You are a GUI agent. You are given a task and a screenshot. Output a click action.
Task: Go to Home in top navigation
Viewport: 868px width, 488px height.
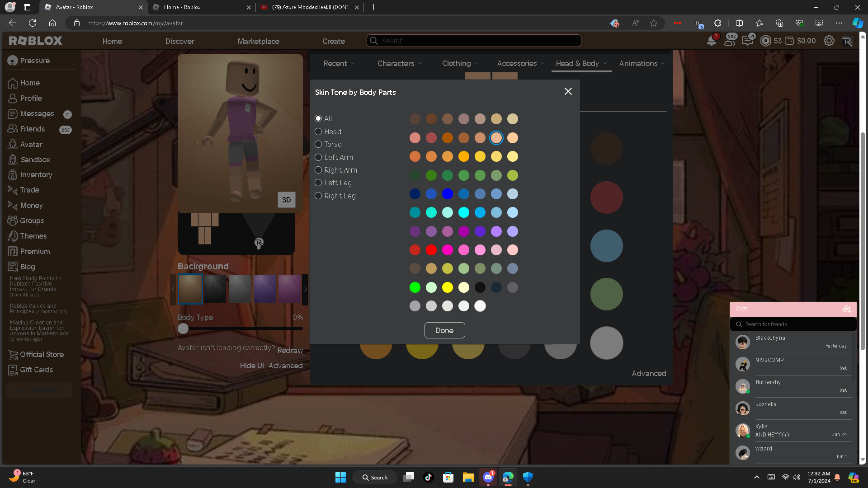coord(112,41)
